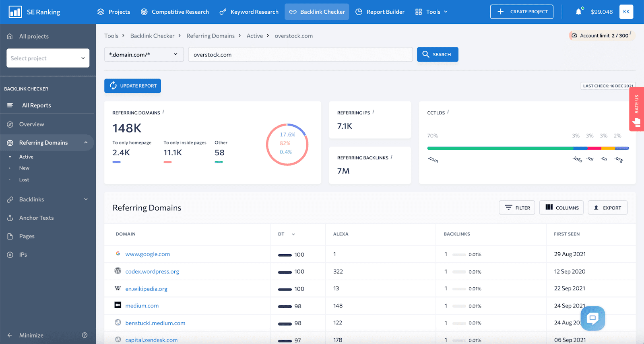644x344 pixels.
Task: Click the Pages document icon
Action: [10, 236]
